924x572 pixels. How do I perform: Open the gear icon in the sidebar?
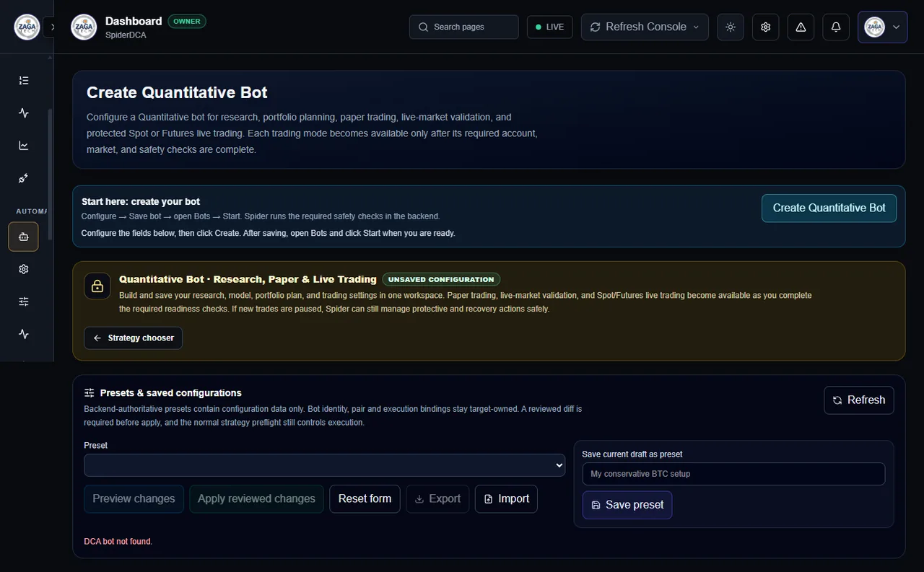(x=24, y=269)
